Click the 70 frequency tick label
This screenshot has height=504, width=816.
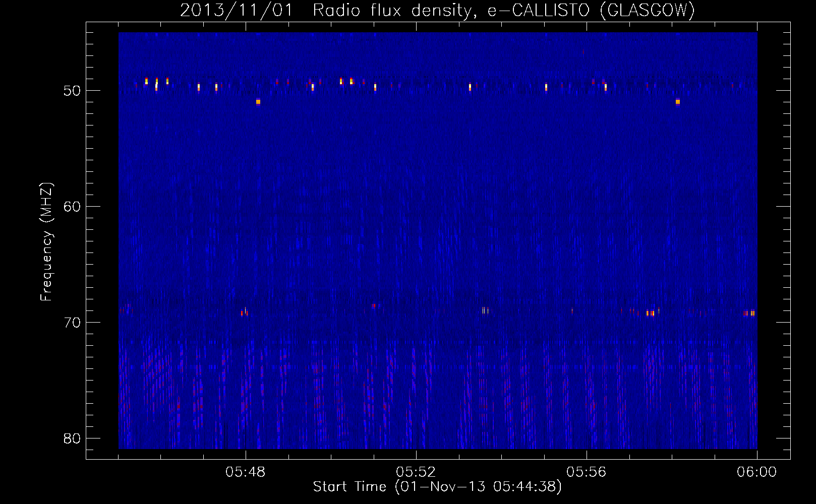point(73,323)
